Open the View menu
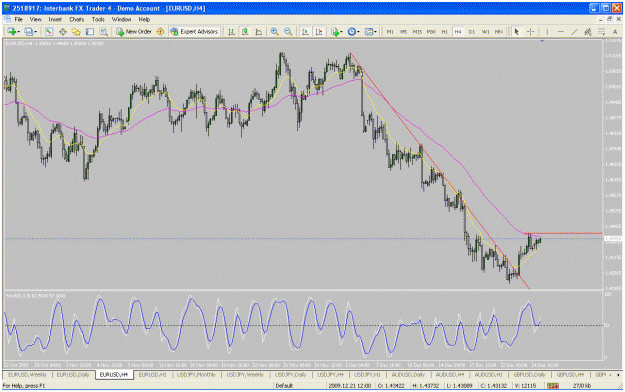The width and height of the screenshot is (625, 392). [x=35, y=19]
